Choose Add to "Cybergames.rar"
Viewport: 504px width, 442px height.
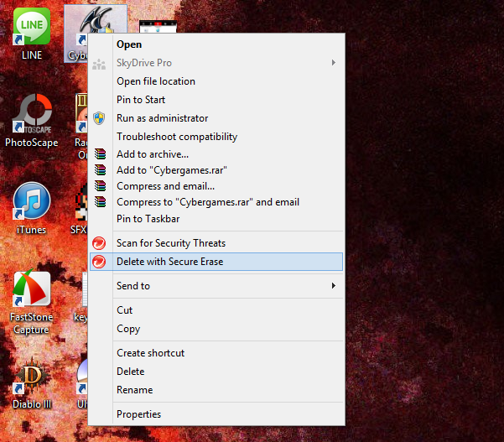point(216,170)
